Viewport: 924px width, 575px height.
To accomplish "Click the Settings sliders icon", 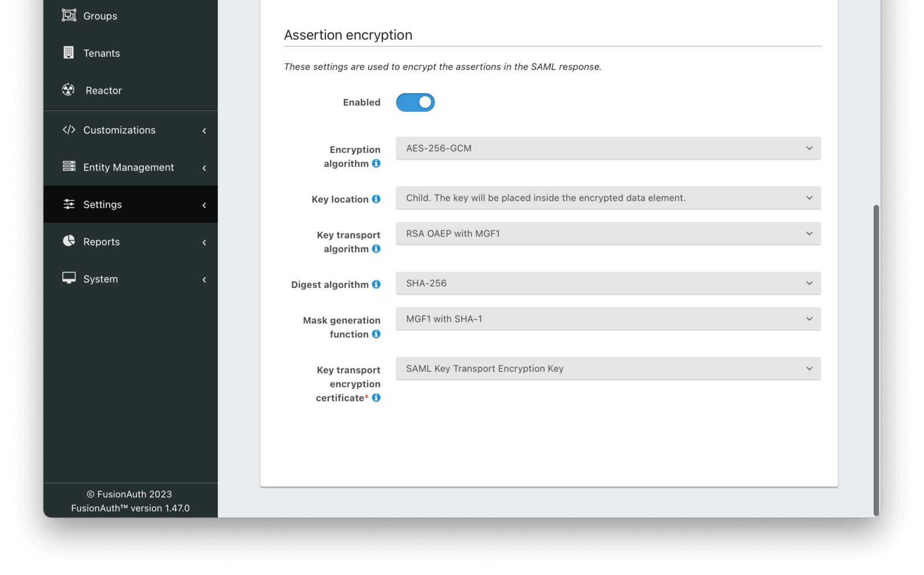I will pyautogui.click(x=68, y=204).
